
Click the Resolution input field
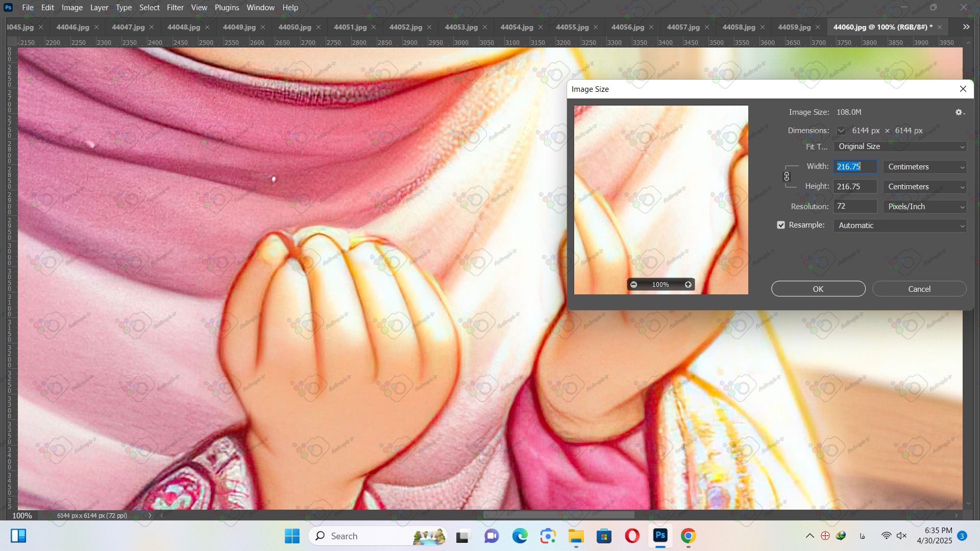[854, 206]
